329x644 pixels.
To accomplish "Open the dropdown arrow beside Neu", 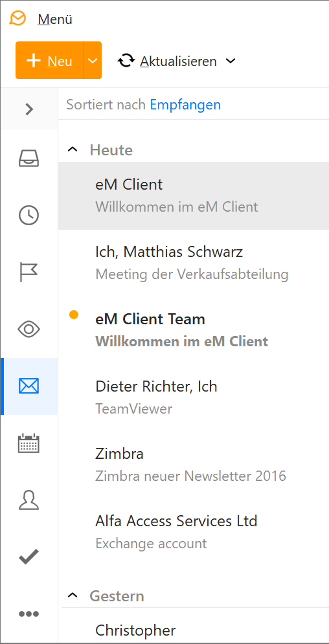I will tap(93, 60).
